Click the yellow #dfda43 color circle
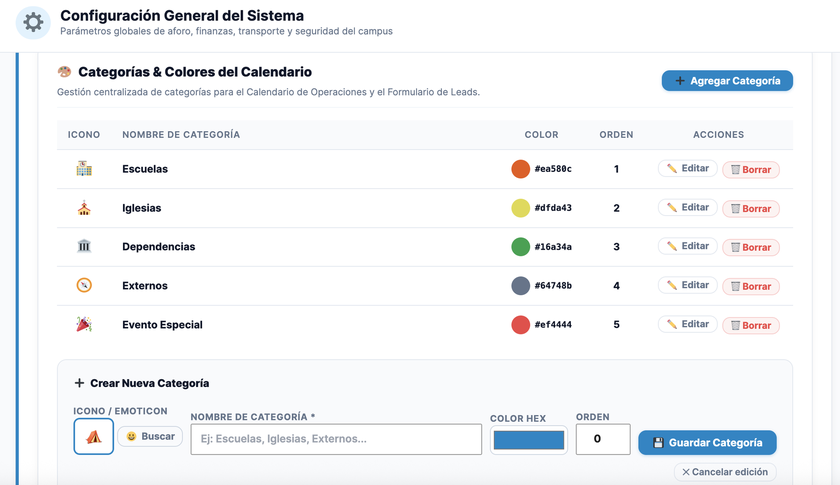This screenshot has width=840, height=485. [520, 208]
